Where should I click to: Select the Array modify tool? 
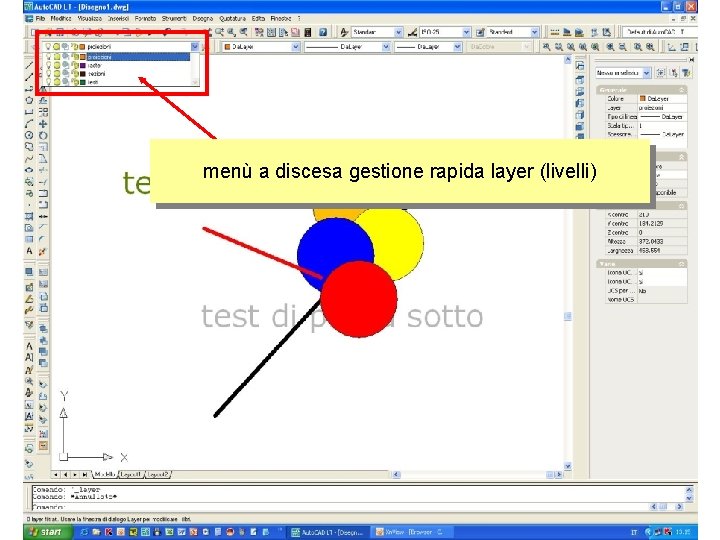(43, 112)
